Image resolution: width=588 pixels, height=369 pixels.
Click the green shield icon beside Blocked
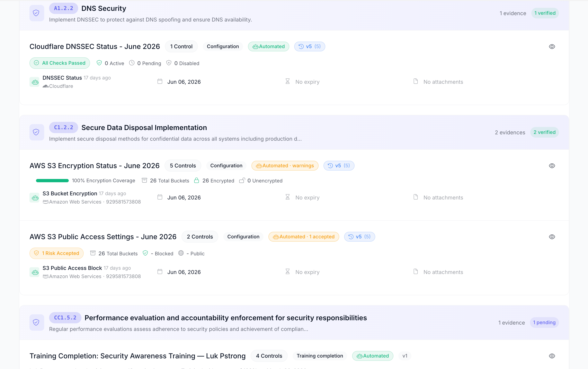(x=145, y=253)
